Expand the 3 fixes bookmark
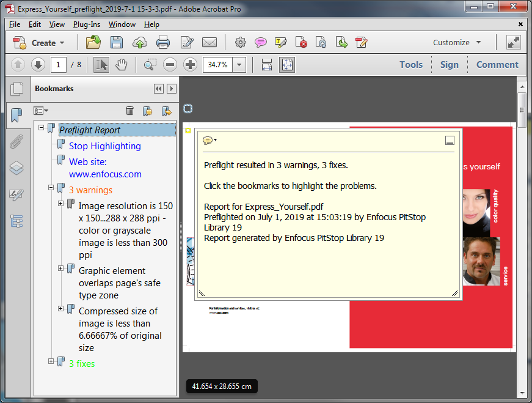The height and width of the screenshot is (403, 532). (51, 361)
